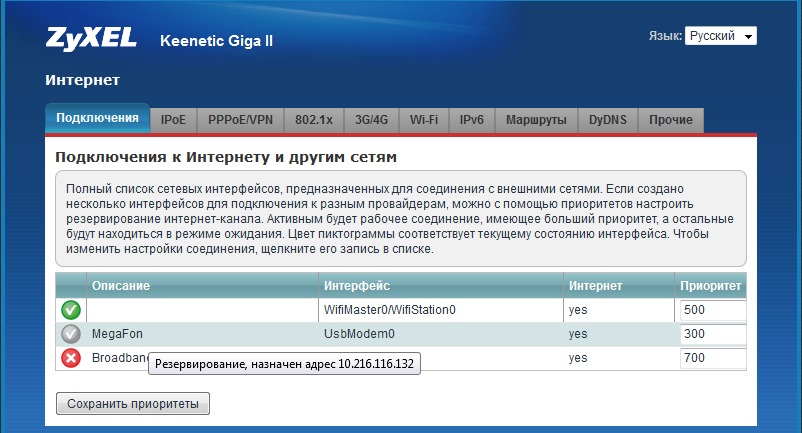Image resolution: width=802 pixels, height=433 pixels.
Task: Open the WifiMaster0/WifiStation0 interface entry
Action: coord(389,310)
